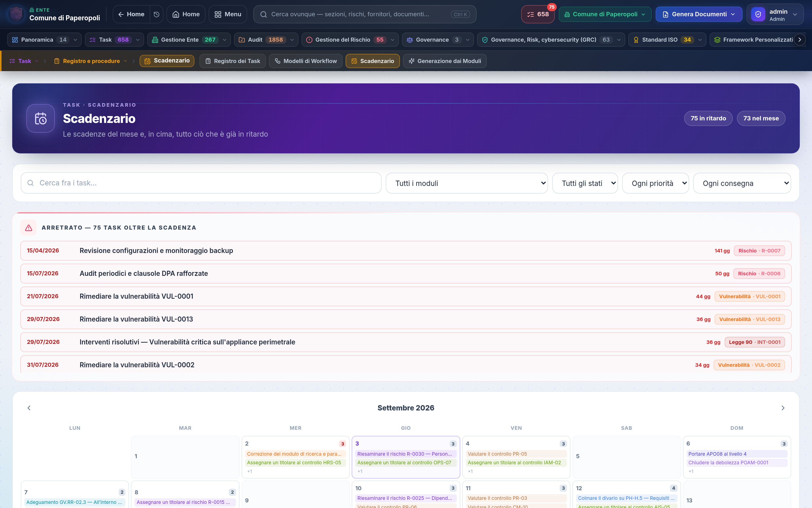Screen dimensions: 812x508
Task: Click the Rischio R-0006 tag
Action: [x=759, y=274]
